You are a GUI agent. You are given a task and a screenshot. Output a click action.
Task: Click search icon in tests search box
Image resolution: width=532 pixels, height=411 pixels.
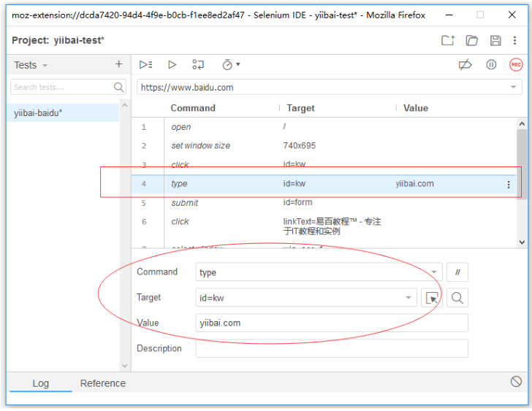pos(118,87)
